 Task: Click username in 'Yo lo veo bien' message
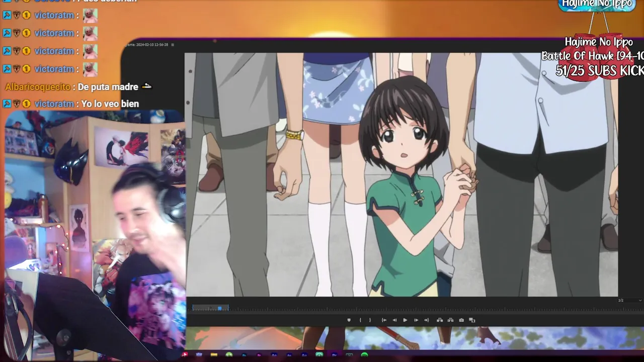[54, 104]
